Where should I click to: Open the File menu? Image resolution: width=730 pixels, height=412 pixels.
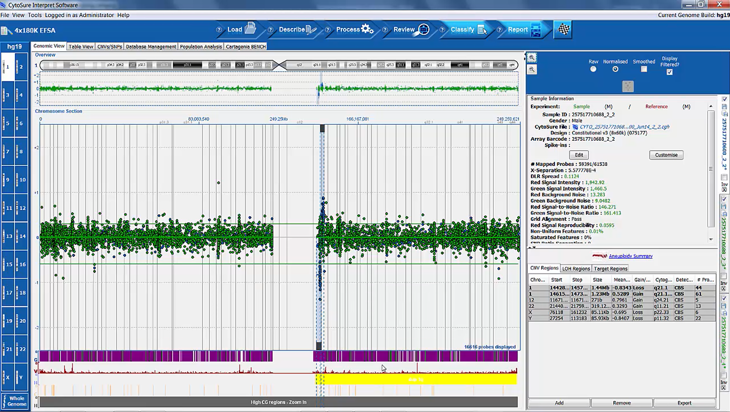[5, 15]
